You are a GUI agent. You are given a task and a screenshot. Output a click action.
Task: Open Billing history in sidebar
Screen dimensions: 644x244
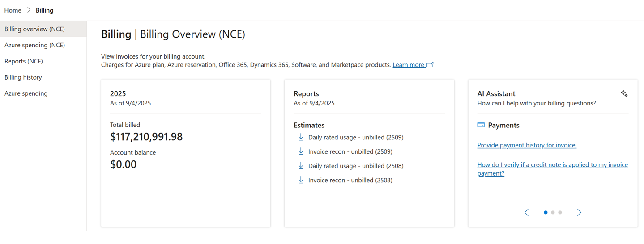point(23,77)
